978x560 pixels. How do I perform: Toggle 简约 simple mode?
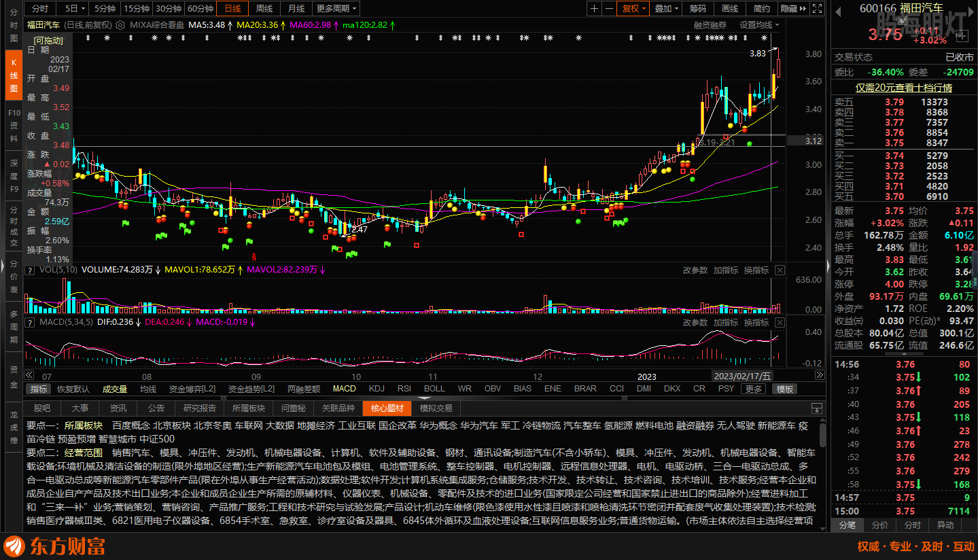(762, 8)
